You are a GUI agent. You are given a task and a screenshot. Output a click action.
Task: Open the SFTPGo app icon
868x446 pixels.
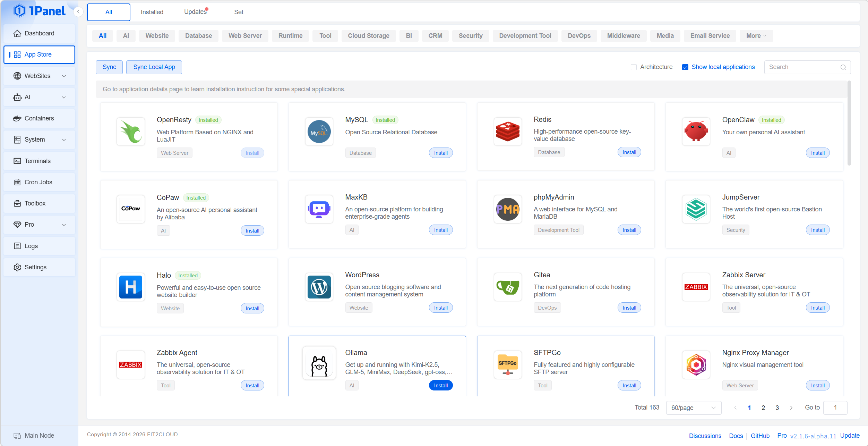[508, 364]
